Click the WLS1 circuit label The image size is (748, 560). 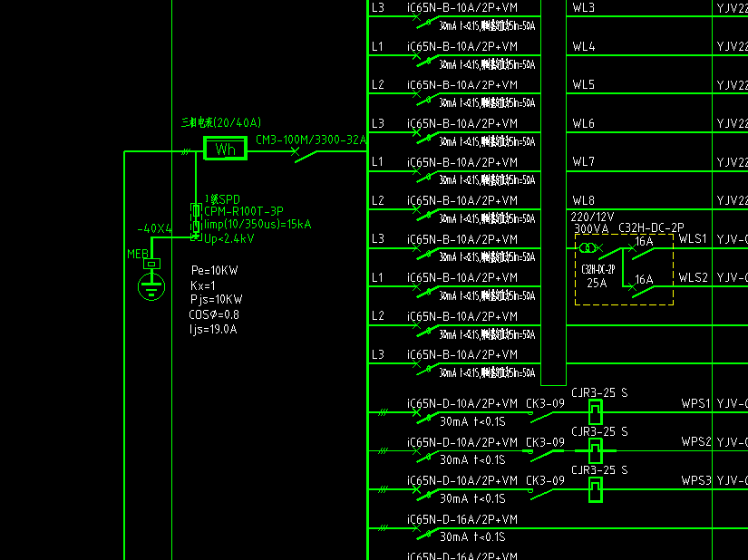(x=693, y=239)
